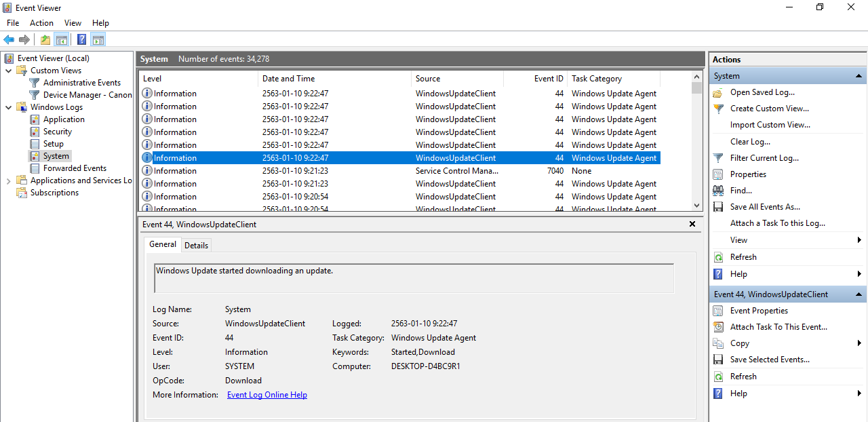This screenshot has height=422, width=868.
Task: Collapse the Custom Views tree node
Action: pos(9,71)
